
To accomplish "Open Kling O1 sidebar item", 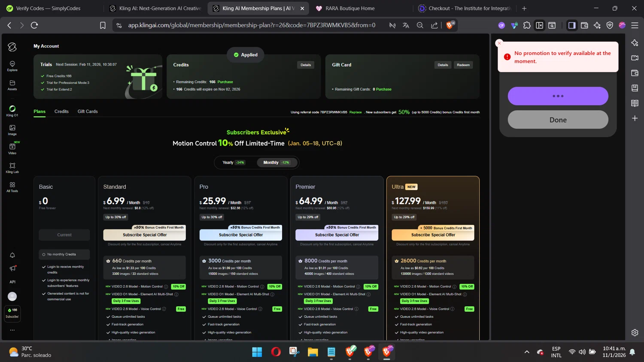I will pyautogui.click(x=12, y=111).
